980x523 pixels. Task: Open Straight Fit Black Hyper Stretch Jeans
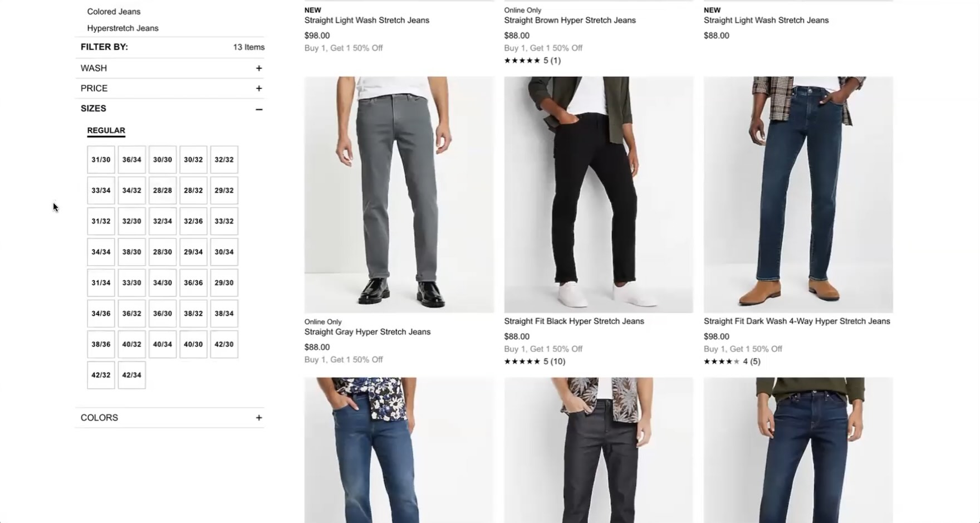coord(574,321)
